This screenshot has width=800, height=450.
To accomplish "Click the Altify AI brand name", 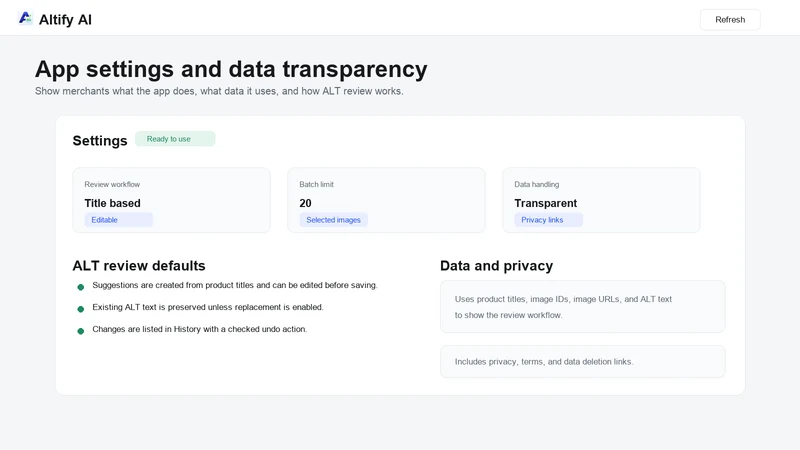I will click(x=65, y=20).
